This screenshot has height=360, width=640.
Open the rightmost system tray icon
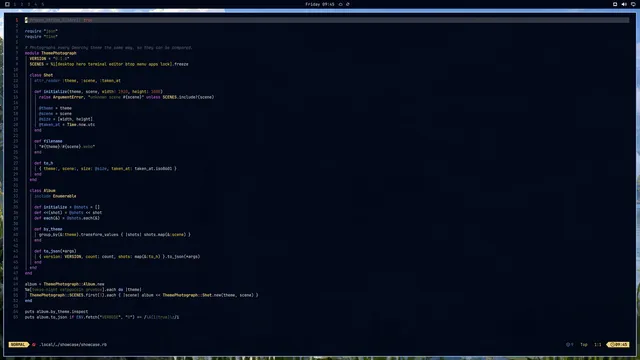[633, 4]
